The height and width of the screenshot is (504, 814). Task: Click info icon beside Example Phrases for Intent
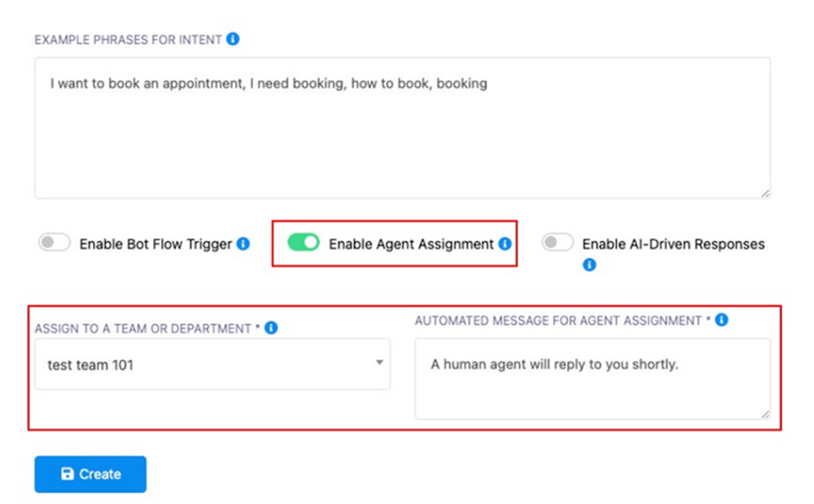point(233,39)
